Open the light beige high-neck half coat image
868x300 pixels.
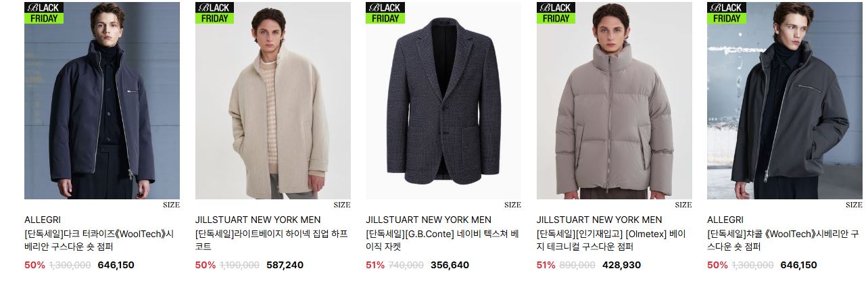click(x=273, y=101)
